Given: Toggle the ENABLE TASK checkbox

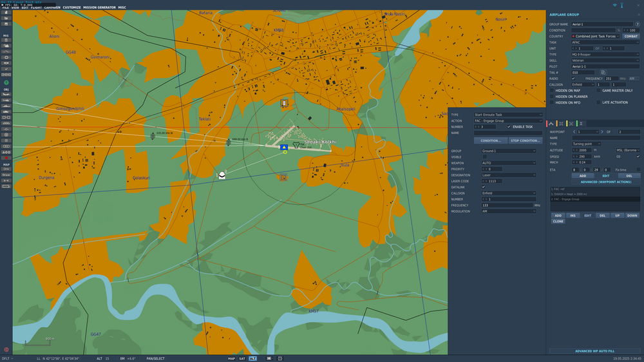Looking at the screenshot, I should [509, 127].
